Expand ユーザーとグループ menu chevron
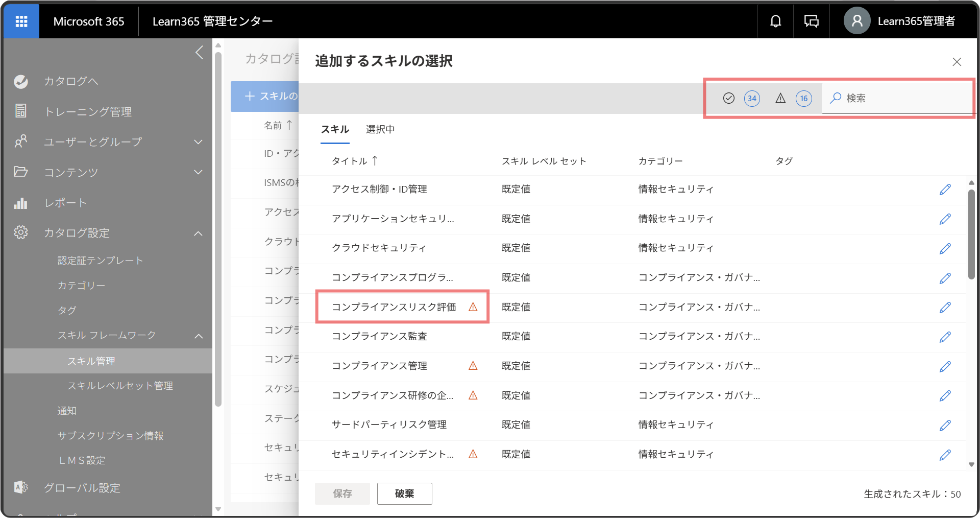The width and height of the screenshot is (980, 518). (199, 142)
